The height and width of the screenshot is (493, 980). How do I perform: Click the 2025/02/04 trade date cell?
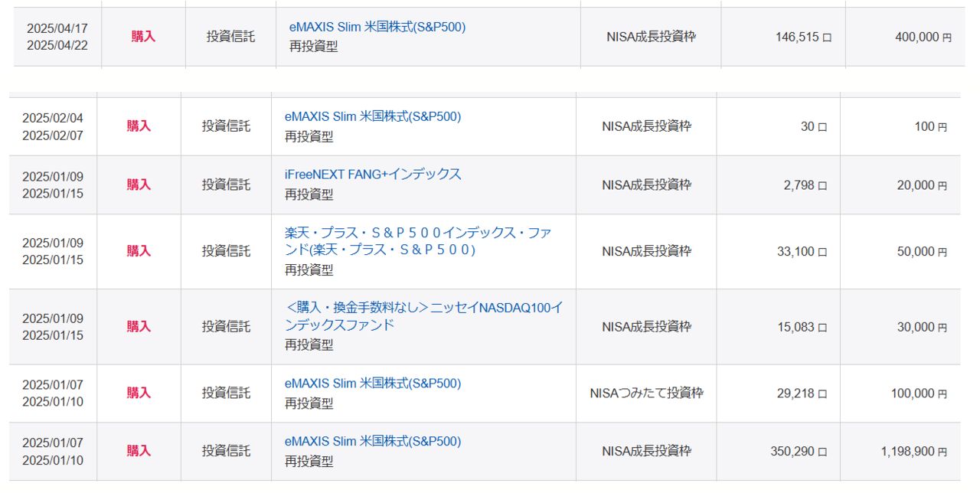pyautogui.click(x=53, y=118)
